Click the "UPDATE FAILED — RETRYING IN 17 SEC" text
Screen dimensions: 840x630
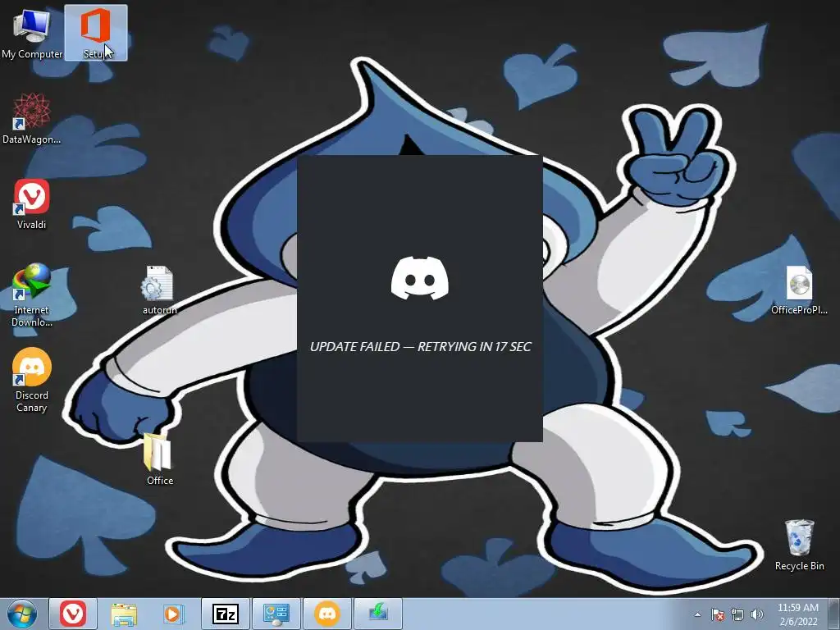pos(421,347)
